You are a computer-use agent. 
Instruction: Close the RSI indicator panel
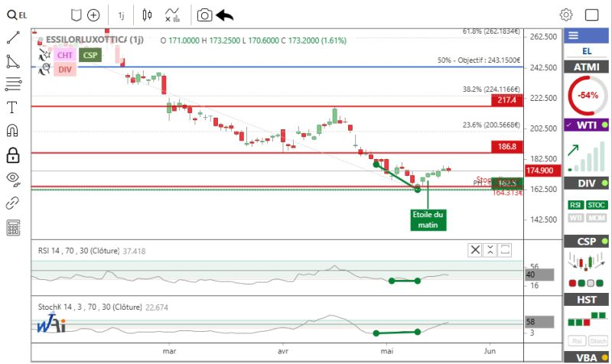[475, 250]
